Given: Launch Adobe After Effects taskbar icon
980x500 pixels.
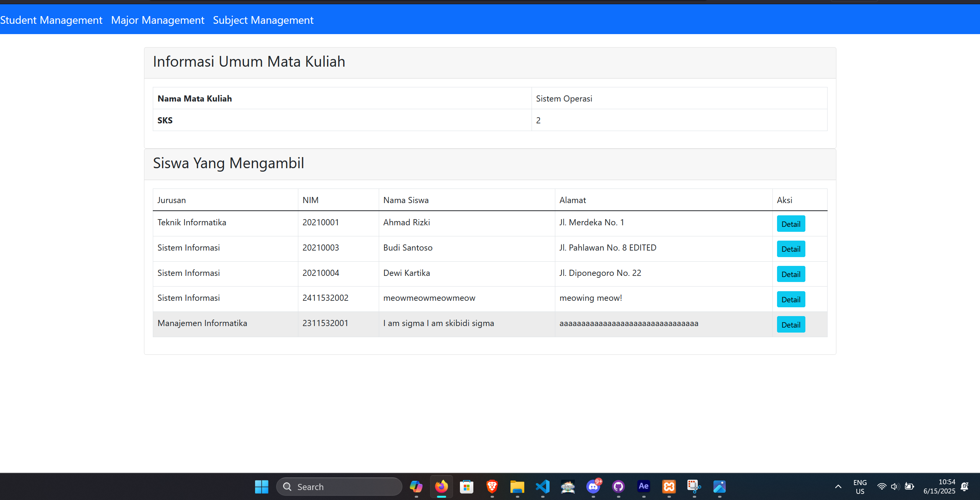Looking at the screenshot, I should point(643,487).
